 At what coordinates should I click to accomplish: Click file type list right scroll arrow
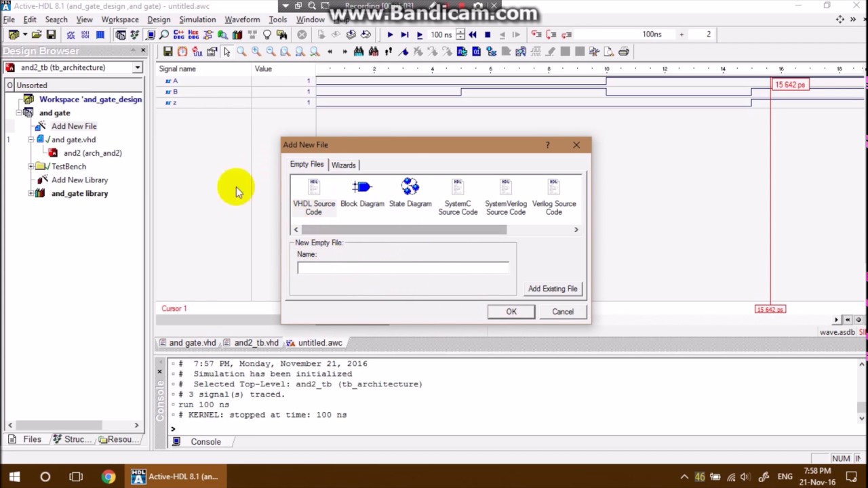pos(576,230)
